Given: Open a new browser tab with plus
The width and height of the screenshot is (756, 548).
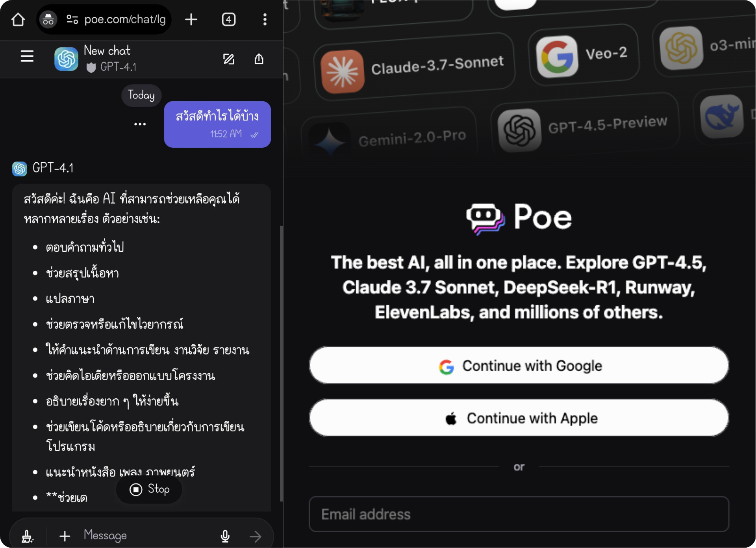Looking at the screenshot, I should coord(191,19).
